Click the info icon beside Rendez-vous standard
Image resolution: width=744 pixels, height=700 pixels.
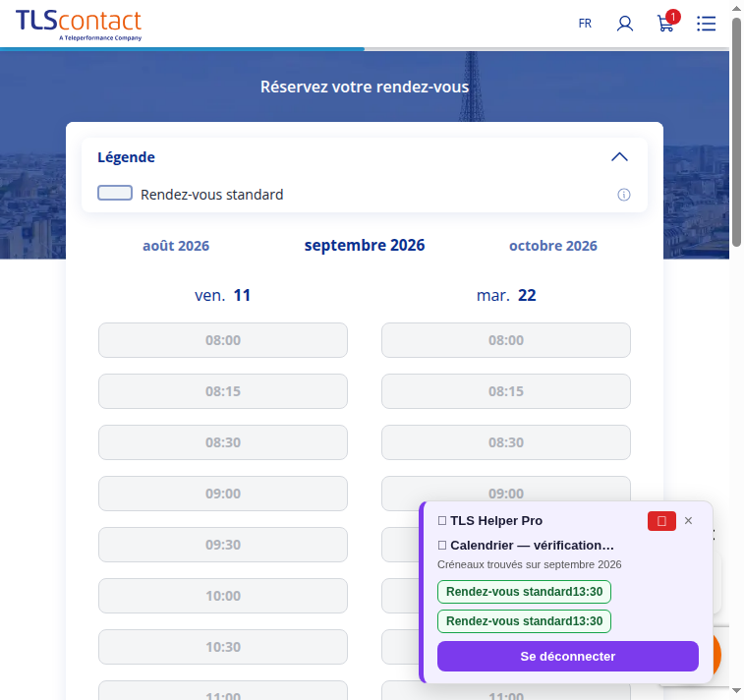623,195
